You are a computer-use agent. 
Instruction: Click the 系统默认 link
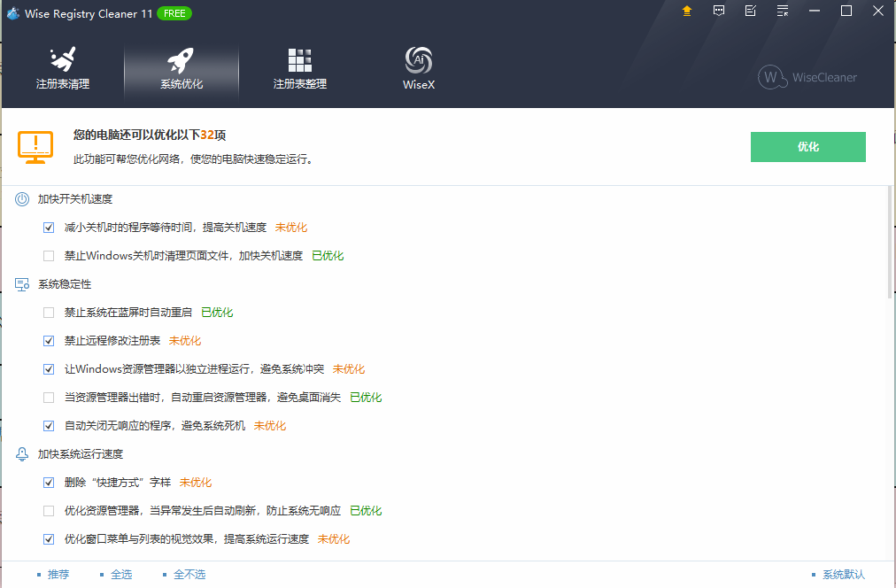(x=843, y=575)
